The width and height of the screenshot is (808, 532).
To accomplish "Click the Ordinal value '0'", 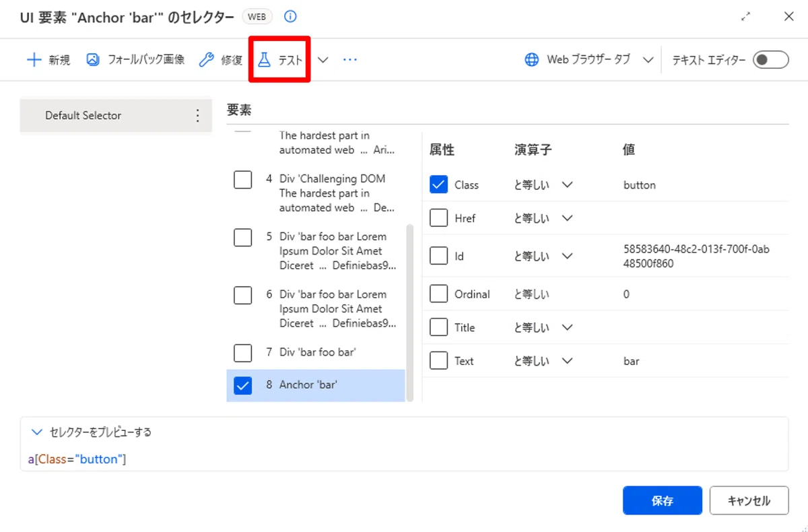I will click(626, 294).
